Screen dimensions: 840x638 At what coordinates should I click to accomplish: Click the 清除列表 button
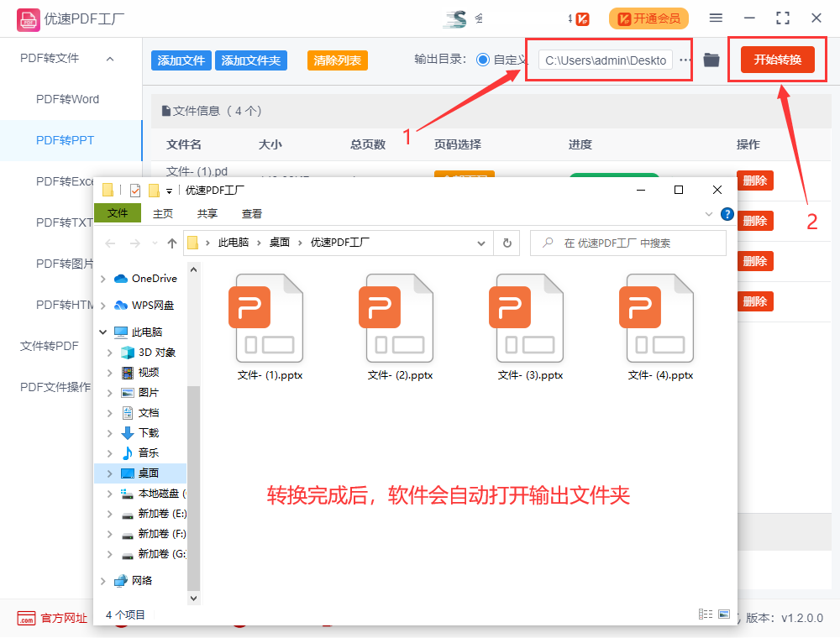[338, 60]
